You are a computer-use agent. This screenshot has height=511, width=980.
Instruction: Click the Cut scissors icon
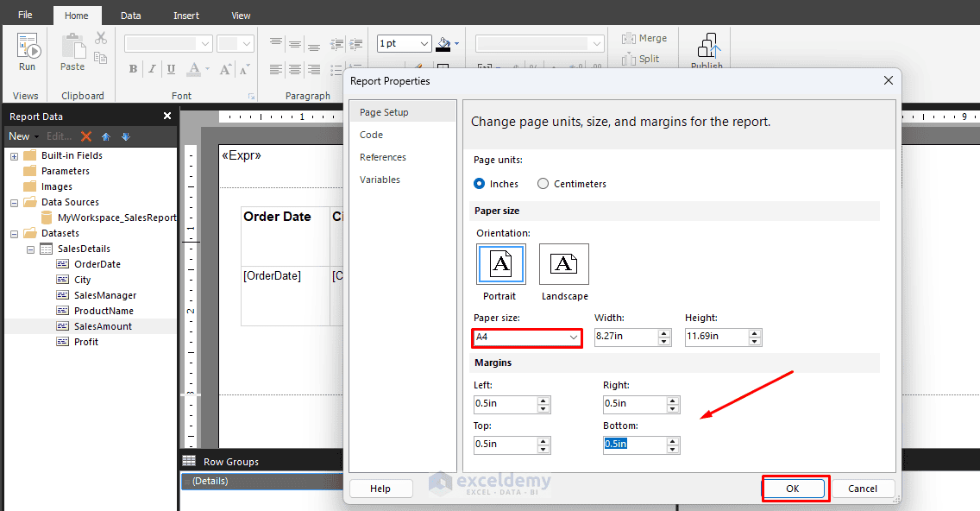click(x=101, y=39)
